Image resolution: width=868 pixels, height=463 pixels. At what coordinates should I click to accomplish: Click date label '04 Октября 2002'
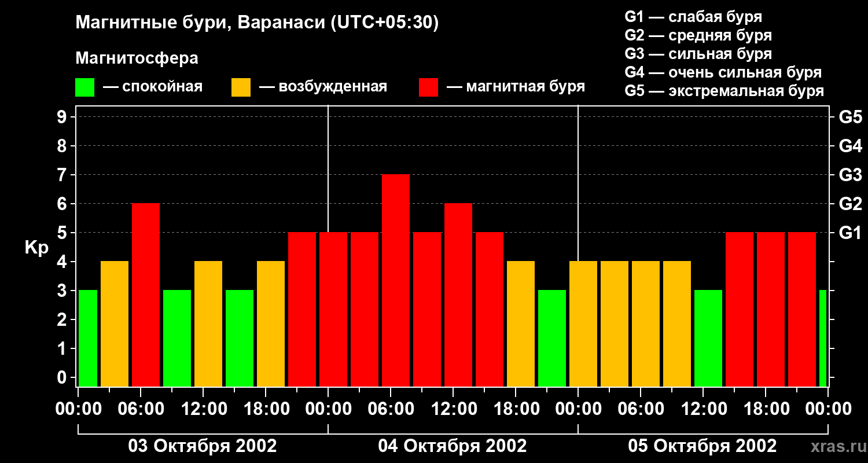click(453, 446)
